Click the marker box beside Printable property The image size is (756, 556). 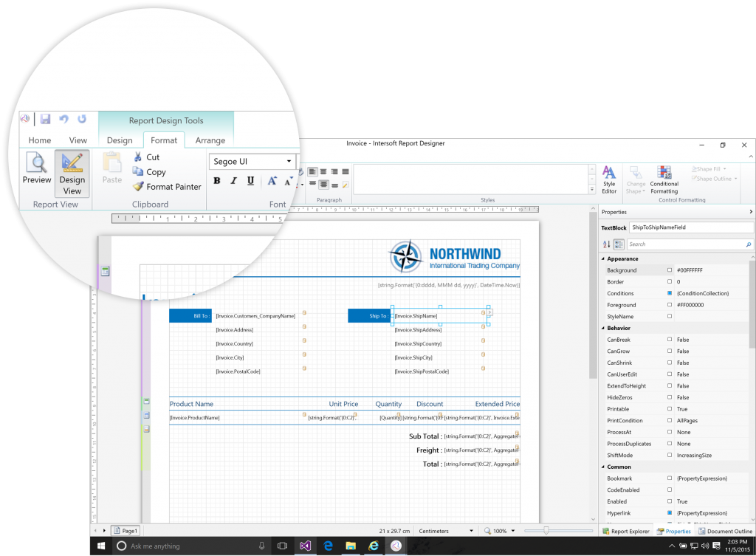669,409
